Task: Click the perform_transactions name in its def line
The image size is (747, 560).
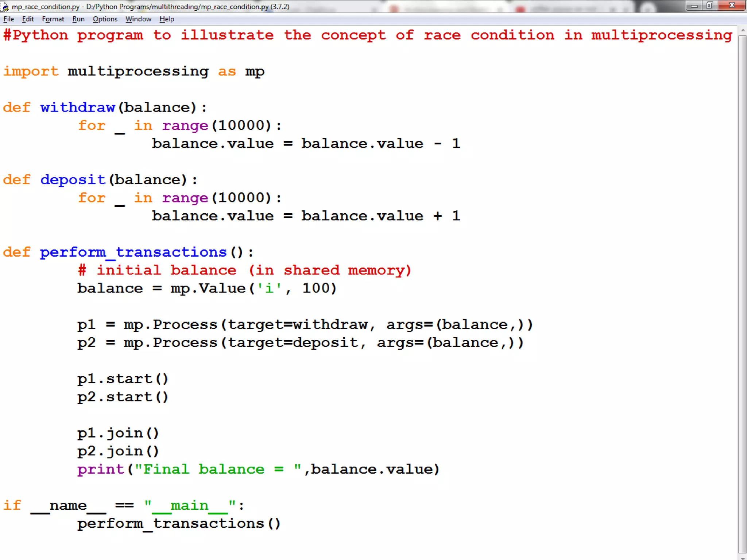Action: pos(133,252)
